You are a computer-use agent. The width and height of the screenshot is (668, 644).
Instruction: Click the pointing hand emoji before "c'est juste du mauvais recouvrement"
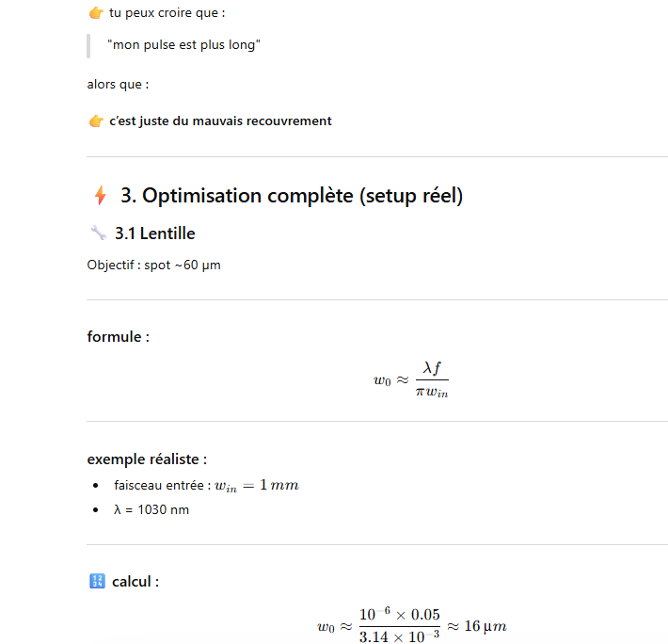click(95, 121)
